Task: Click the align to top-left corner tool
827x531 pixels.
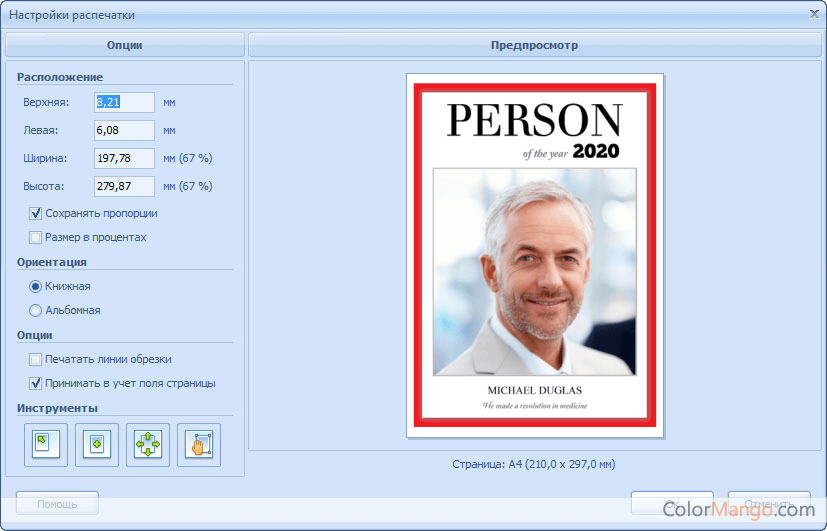Action: pos(45,445)
